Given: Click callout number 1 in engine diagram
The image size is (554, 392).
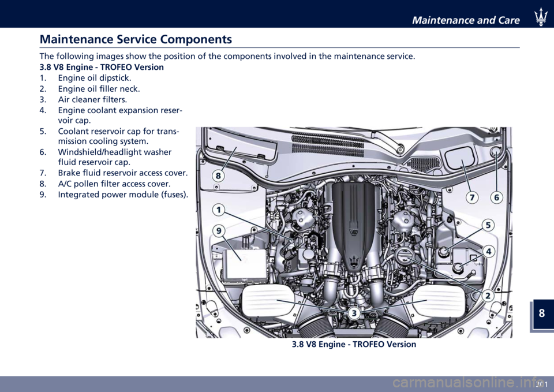Looking at the screenshot, I should (x=219, y=210).
